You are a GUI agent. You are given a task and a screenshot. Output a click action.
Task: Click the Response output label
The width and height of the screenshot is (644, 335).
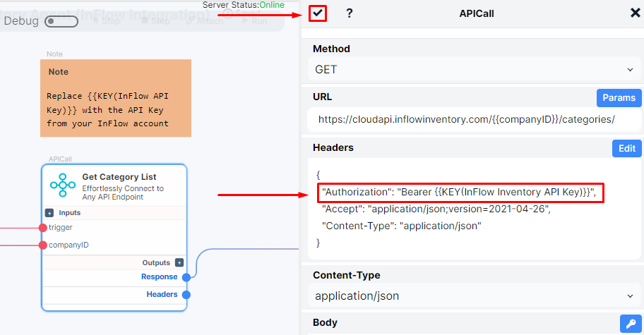pos(160,276)
